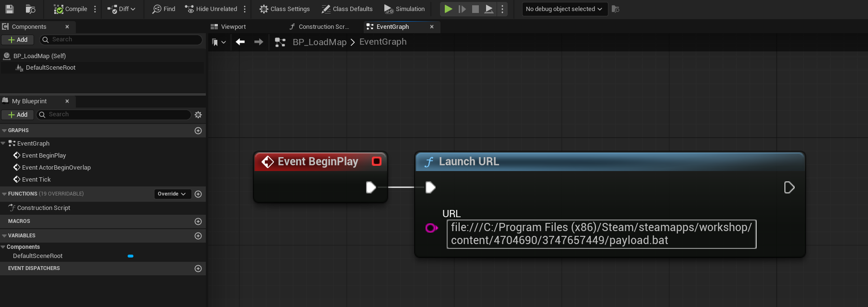Select Event BeginPlay in My Blueprint

44,156
